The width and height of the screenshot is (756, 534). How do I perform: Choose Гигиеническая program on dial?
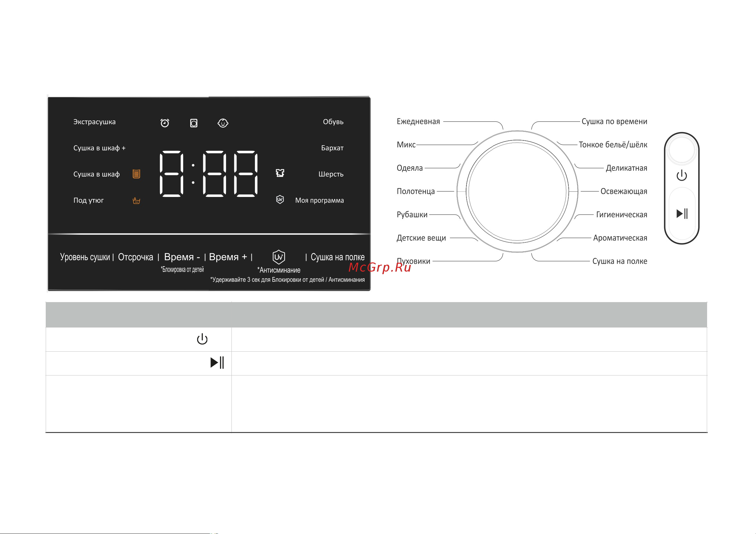tap(621, 215)
